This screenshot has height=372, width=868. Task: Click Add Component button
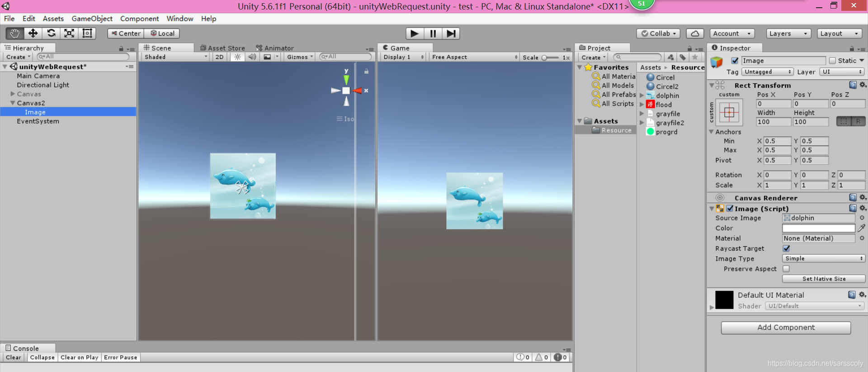(x=786, y=328)
